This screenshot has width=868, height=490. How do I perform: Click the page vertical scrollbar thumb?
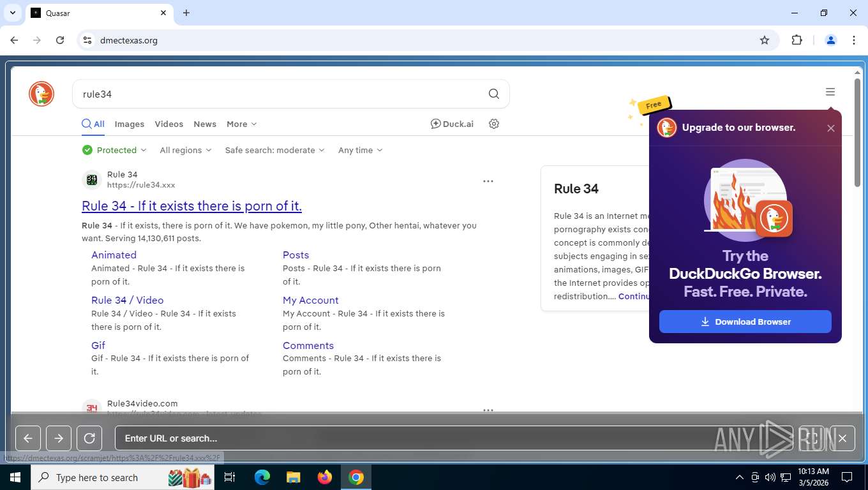(x=858, y=133)
